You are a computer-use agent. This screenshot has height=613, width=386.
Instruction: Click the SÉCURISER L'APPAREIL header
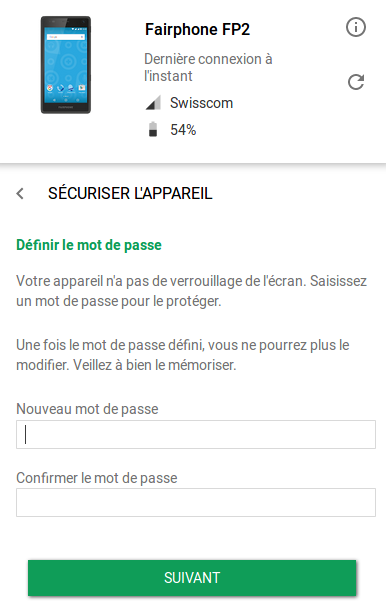click(x=130, y=194)
